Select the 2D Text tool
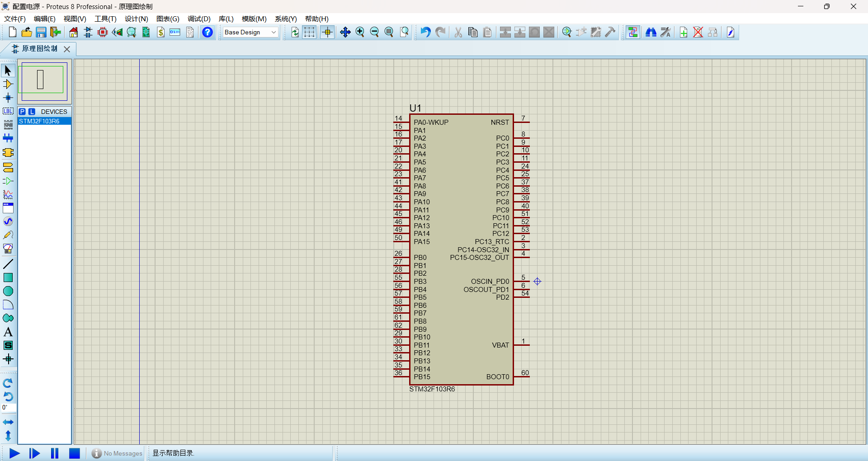 pyautogui.click(x=8, y=332)
